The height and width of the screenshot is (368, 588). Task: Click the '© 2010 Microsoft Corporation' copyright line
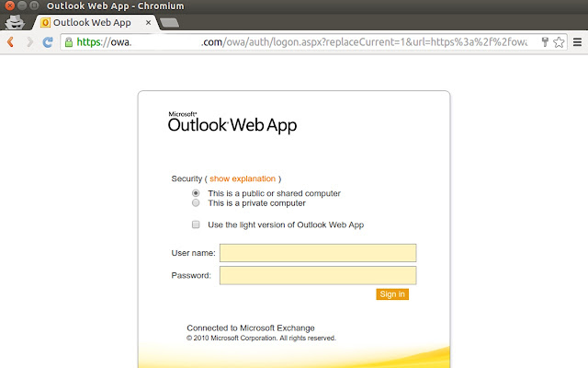tap(261, 338)
